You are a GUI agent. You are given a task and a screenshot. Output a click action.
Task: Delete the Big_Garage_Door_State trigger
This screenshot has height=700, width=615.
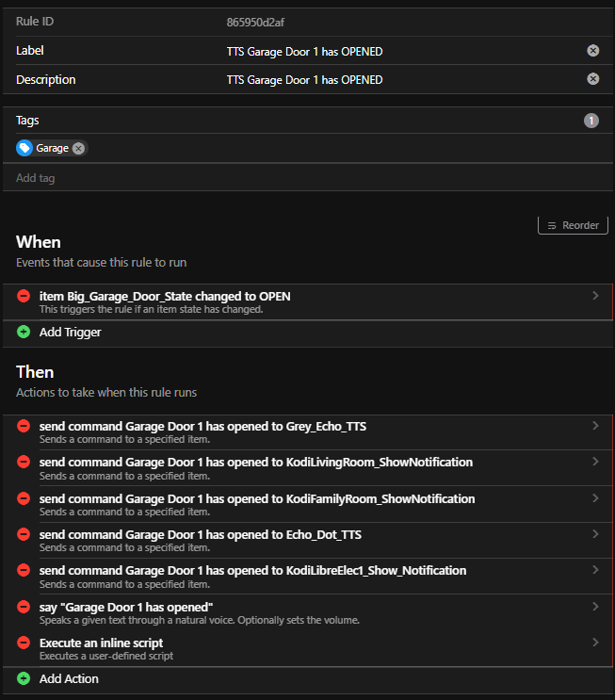click(x=24, y=296)
